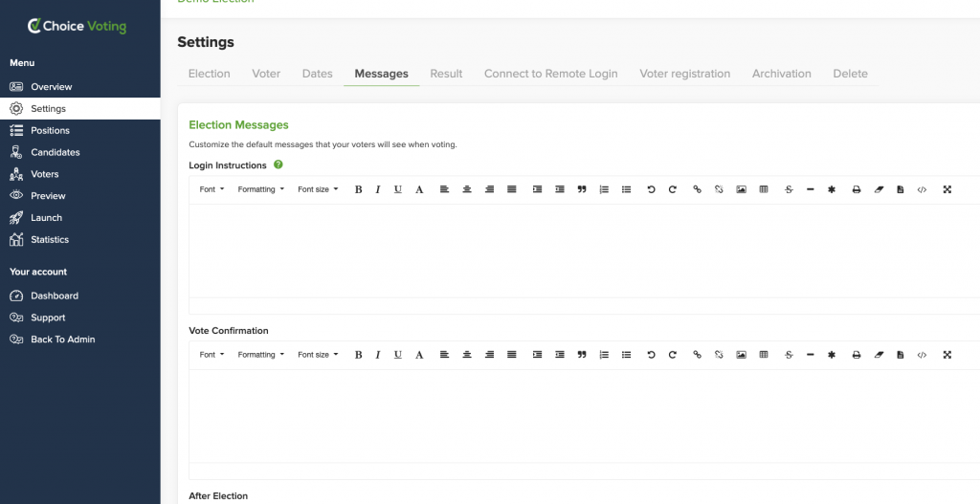This screenshot has height=504, width=980.
Task: Select the Messages settings tab
Action: point(381,74)
